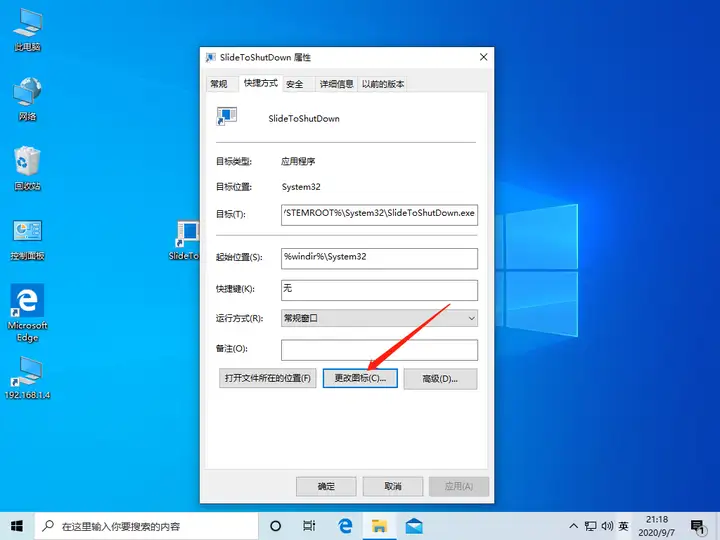Viewport: 720px width, 540px height.
Task: Open File Explorer on the taskbar
Action: click(379, 526)
